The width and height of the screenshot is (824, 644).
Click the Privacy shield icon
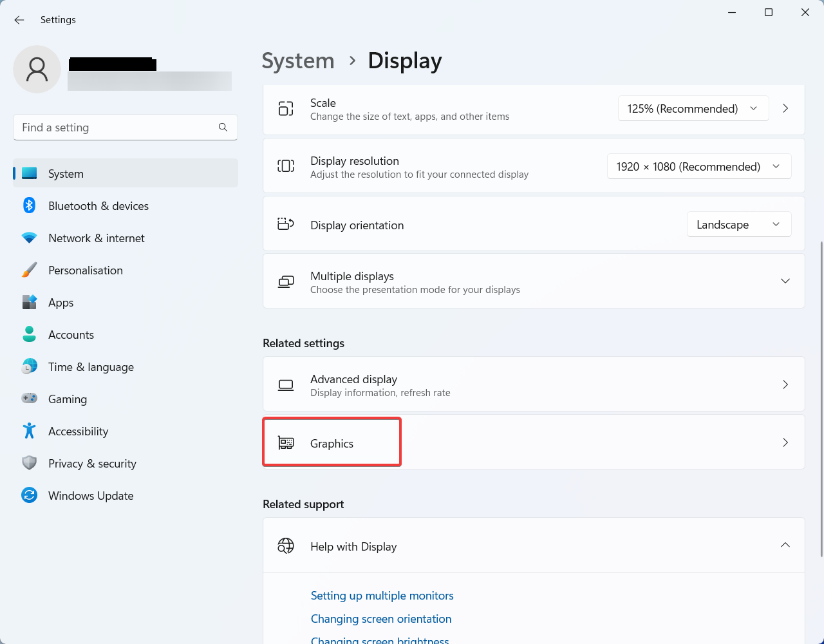(29, 463)
